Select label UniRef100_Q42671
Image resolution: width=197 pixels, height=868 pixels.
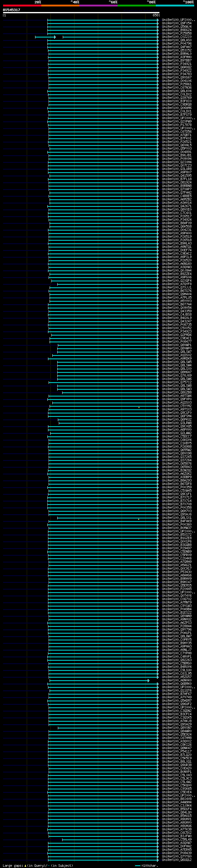(176, 206)
